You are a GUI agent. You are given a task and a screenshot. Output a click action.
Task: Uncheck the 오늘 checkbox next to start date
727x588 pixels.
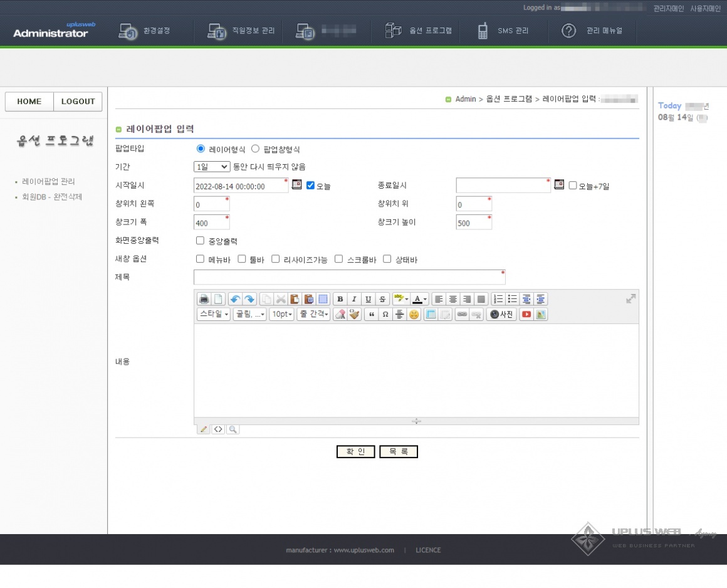pyautogui.click(x=310, y=184)
